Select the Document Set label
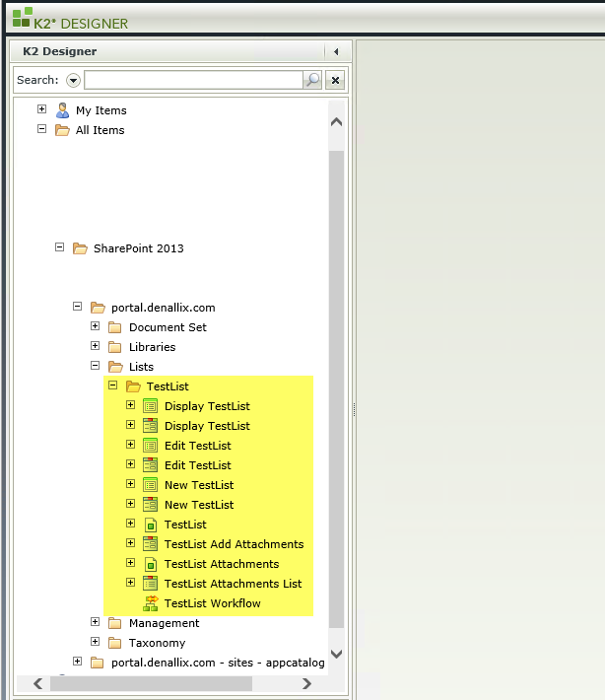Screen dimensions: 605x700 click(x=168, y=327)
